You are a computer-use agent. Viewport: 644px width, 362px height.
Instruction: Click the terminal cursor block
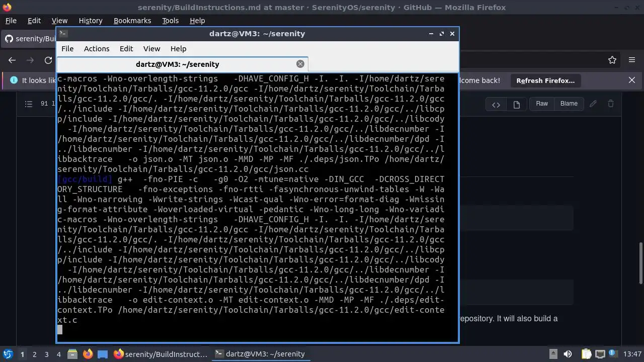coord(60,330)
